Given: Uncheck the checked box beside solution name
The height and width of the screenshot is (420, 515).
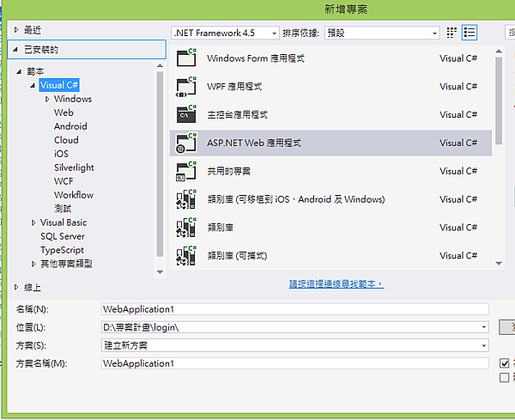Looking at the screenshot, I should (x=504, y=363).
